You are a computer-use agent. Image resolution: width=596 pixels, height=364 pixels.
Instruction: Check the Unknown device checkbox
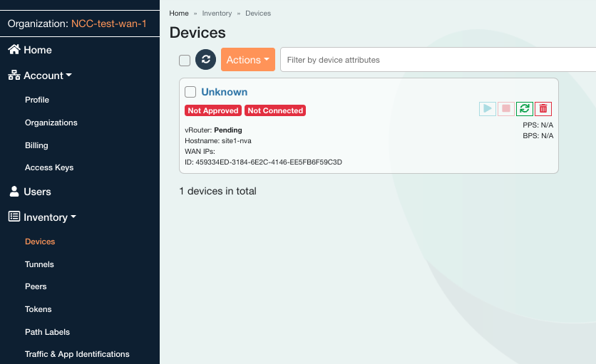pos(190,92)
